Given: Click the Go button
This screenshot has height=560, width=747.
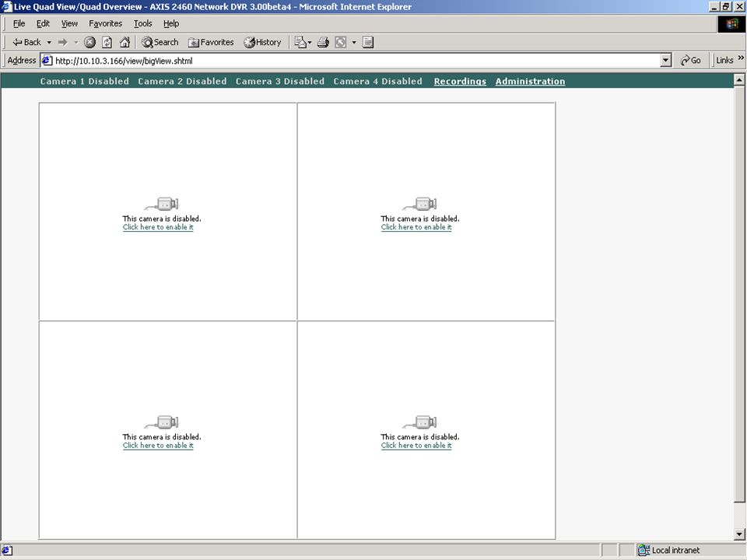Looking at the screenshot, I should point(691,61).
